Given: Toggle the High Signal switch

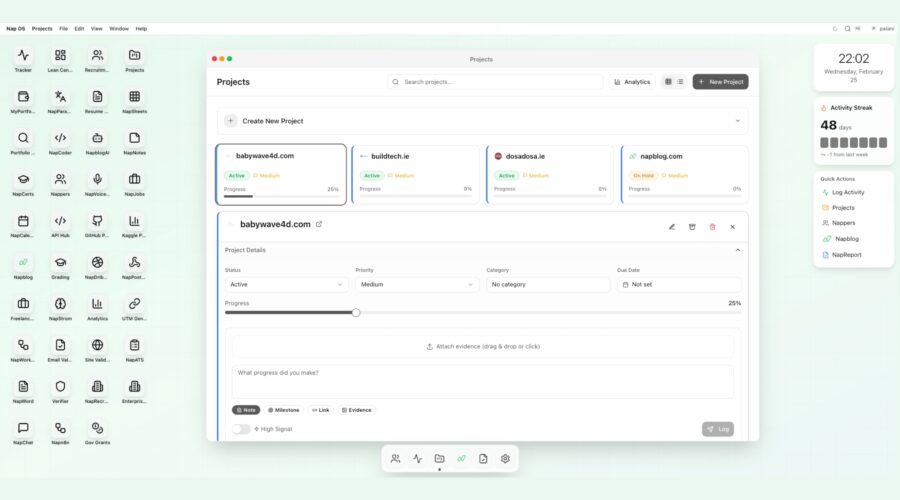Looking at the screenshot, I should coord(241,429).
